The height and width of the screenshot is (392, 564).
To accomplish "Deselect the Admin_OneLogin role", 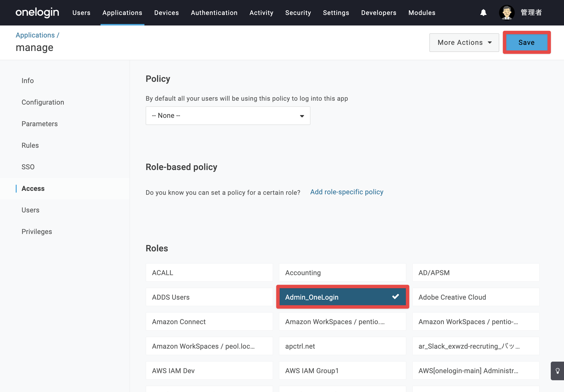I will click(x=342, y=297).
